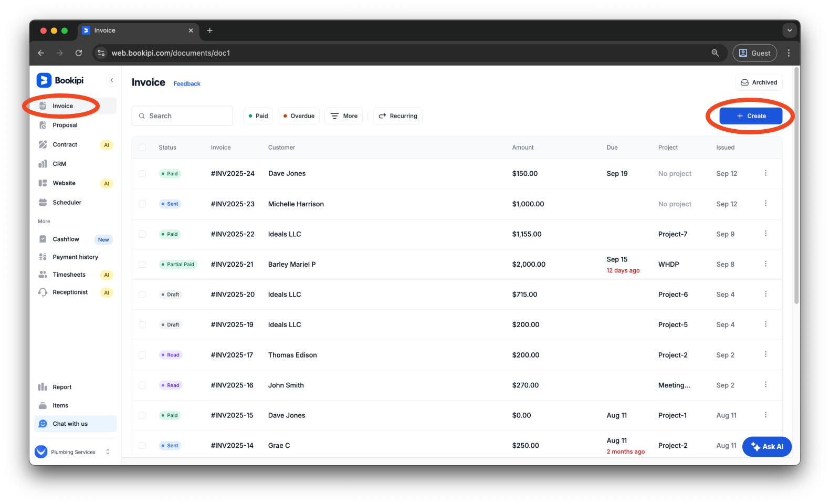This screenshot has width=830, height=504.
Task: Expand the Plumbing Services business switcher
Action: tap(108, 452)
